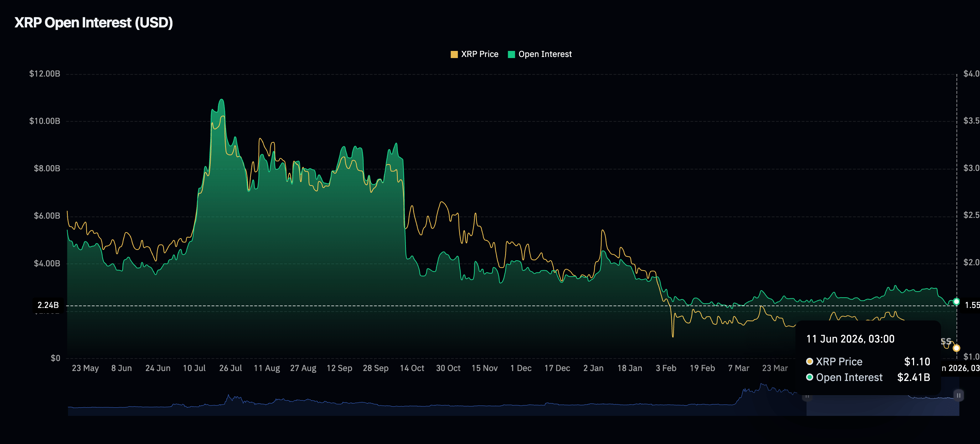The height and width of the screenshot is (444, 980).
Task: Click the yellow XRP Price legend swatch
Action: click(x=454, y=54)
